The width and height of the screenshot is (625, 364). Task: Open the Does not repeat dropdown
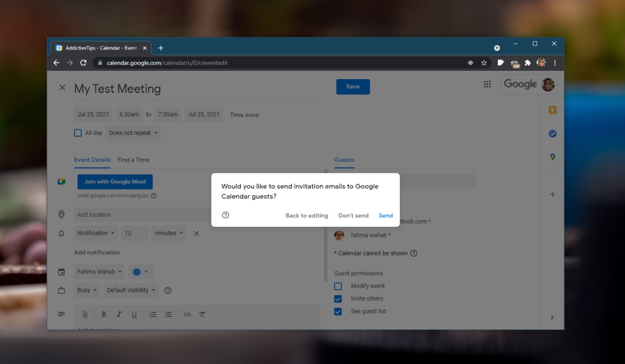133,133
